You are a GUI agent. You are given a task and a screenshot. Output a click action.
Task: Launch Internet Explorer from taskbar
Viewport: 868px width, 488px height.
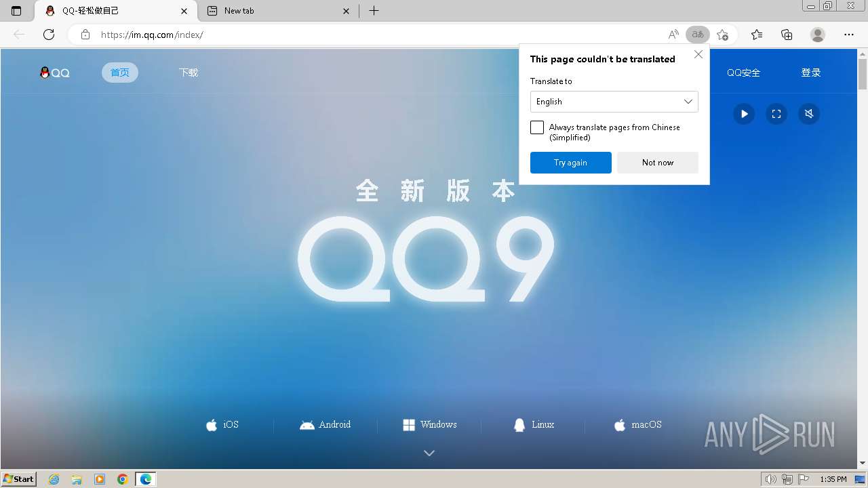tap(54, 479)
